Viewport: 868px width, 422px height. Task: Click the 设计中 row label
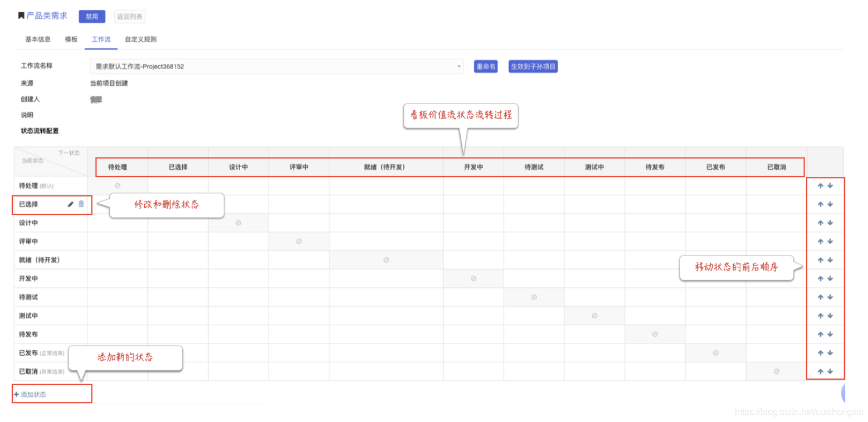pos(28,223)
